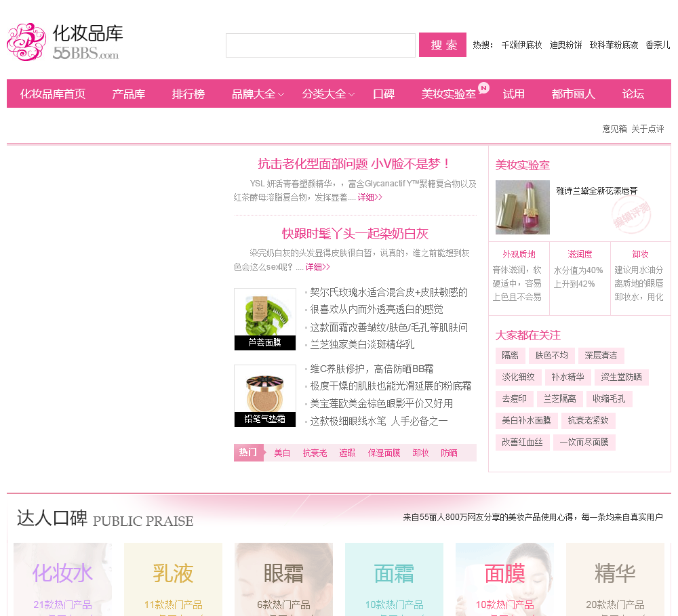The image size is (678, 616).
Task: Select the 美白 tab
Action: [282, 453]
